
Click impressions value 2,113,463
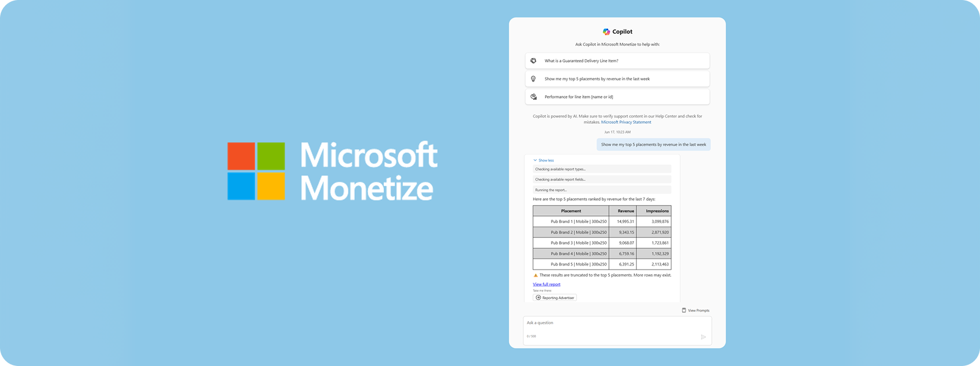(660, 264)
